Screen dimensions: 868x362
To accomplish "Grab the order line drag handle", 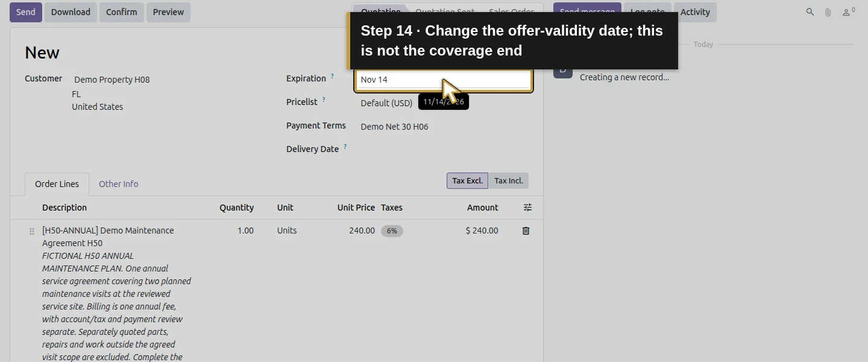I will point(32,231).
